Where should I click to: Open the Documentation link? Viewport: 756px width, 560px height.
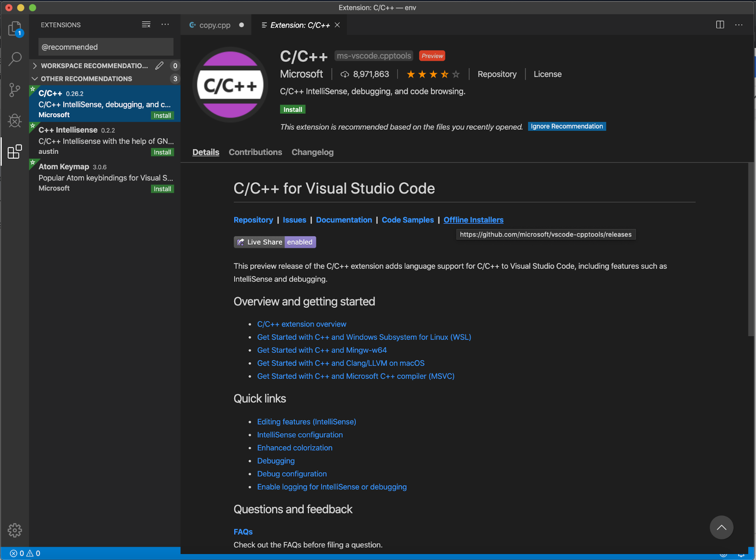pyautogui.click(x=344, y=220)
